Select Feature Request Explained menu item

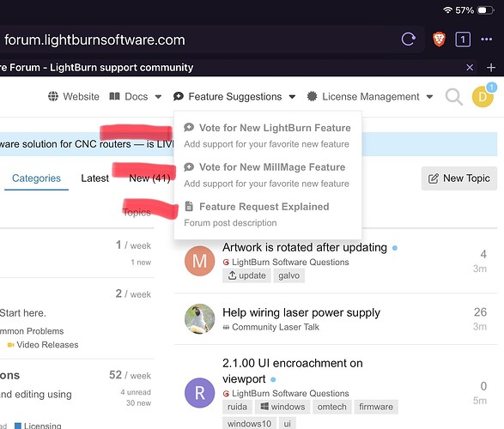coord(264,207)
